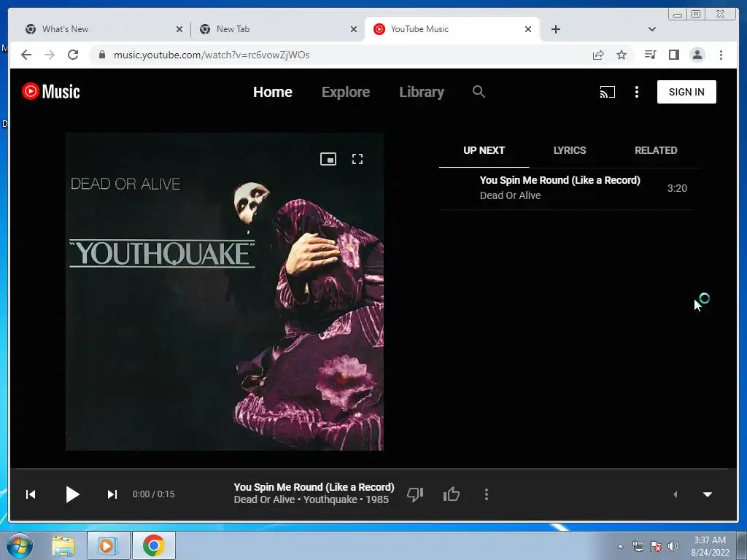This screenshot has height=560, width=747.
Task: Show hidden tray icons arrow
Action: pos(620,546)
